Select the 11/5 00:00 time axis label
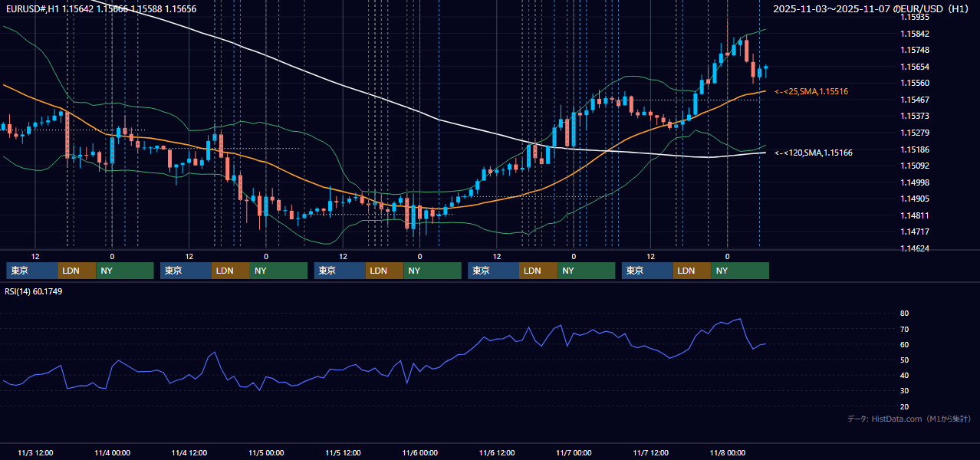Screen dimensions: 980x460 pos(266,452)
